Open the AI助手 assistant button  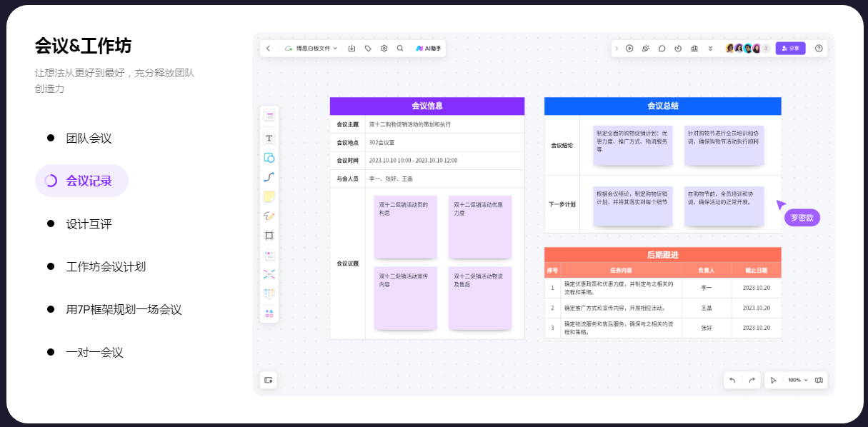pos(429,49)
